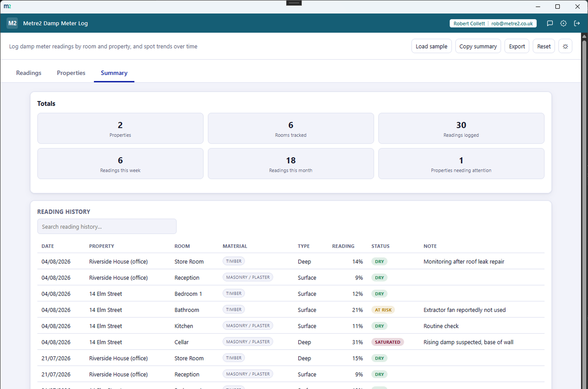Image resolution: width=588 pixels, height=389 pixels.
Task: Click MASONRY / PLASTER tag in Kitchen row
Action: [x=248, y=326]
